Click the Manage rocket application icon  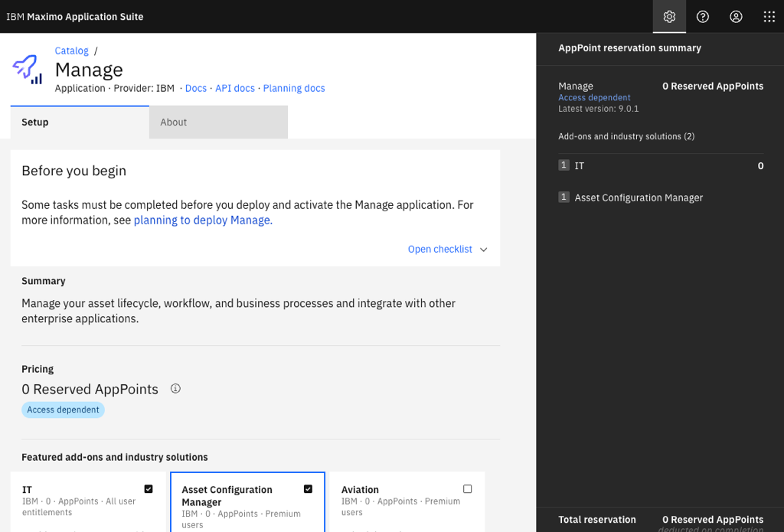click(x=28, y=69)
